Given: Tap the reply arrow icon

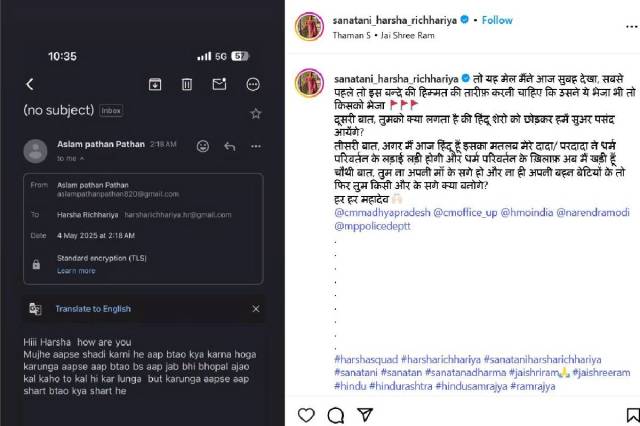Looking at the screenshot, I should 229,146.
